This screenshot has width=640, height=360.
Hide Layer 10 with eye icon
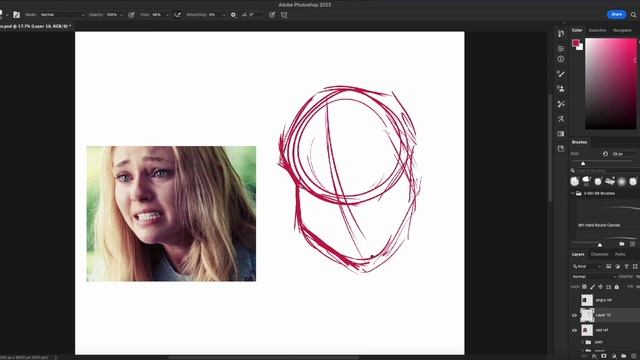[x=574, y=315]
